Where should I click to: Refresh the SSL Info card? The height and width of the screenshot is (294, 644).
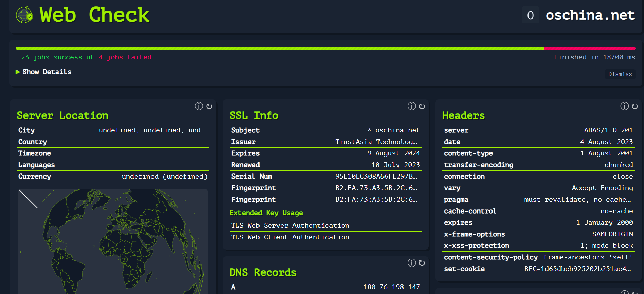coord(422,106)
